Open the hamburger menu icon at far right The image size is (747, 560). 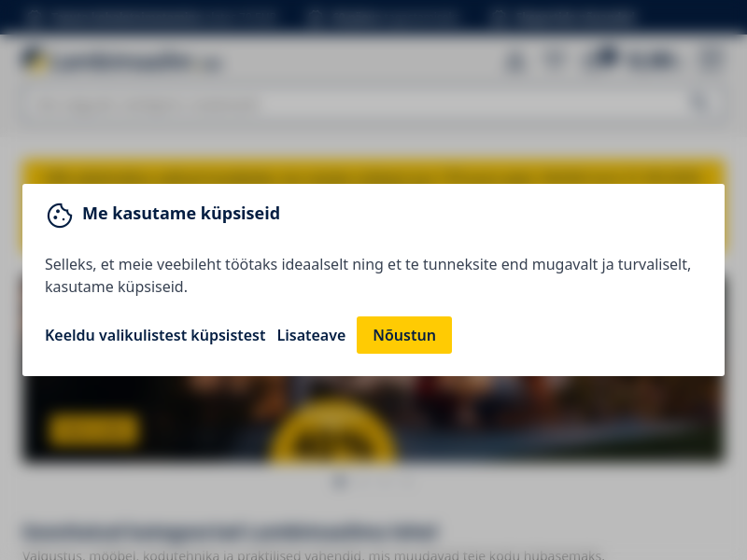[x=711, y=59]
